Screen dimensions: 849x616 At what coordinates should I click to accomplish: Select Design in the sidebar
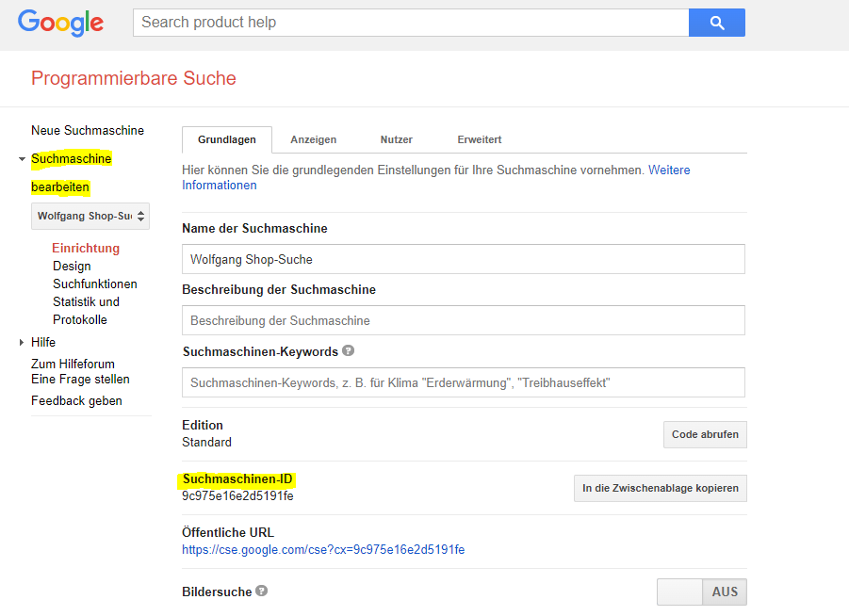click(72, 267)
